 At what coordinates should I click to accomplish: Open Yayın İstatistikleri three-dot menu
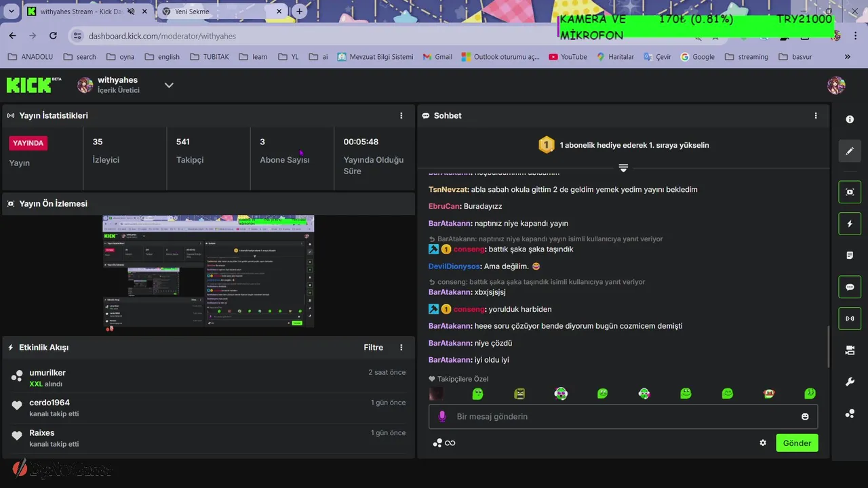(x=401, y=116)
